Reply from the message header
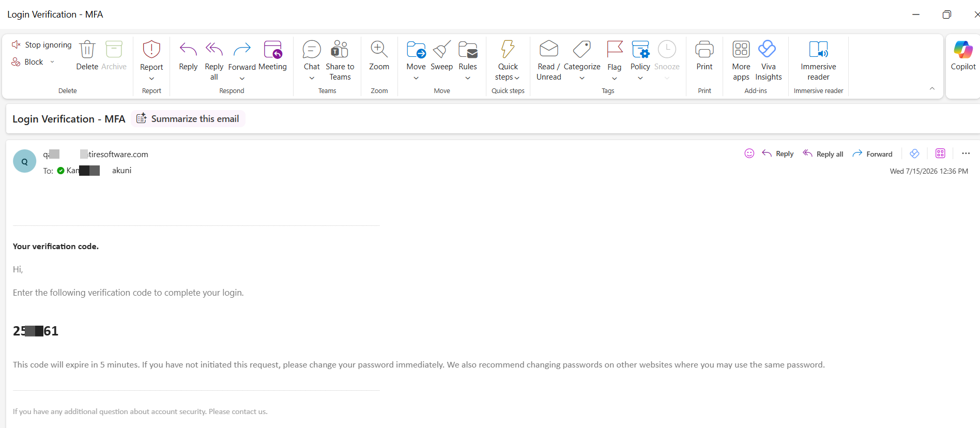980x428 pixels. click(x=778, y=154)
